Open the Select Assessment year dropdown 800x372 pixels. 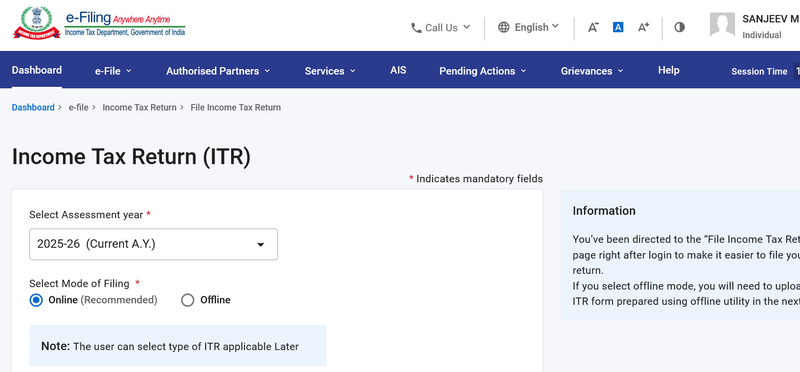coord(154,244)
